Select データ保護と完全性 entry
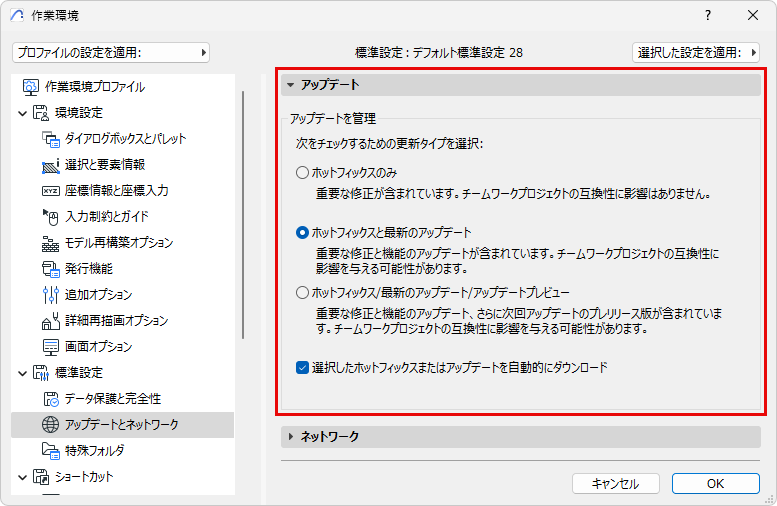This screenshot has height=506, width=777. (x=113, y=399)
